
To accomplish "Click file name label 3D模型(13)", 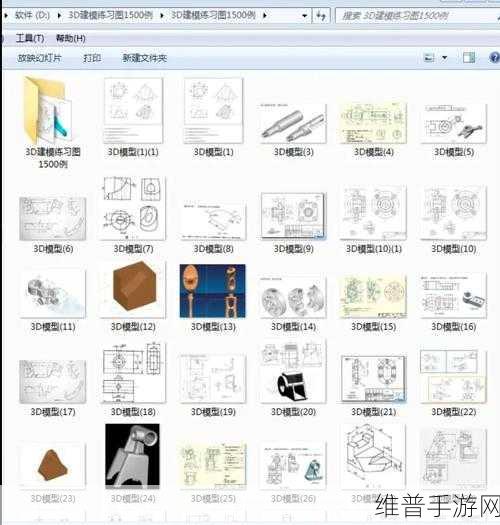I will [x=213, y=327].
